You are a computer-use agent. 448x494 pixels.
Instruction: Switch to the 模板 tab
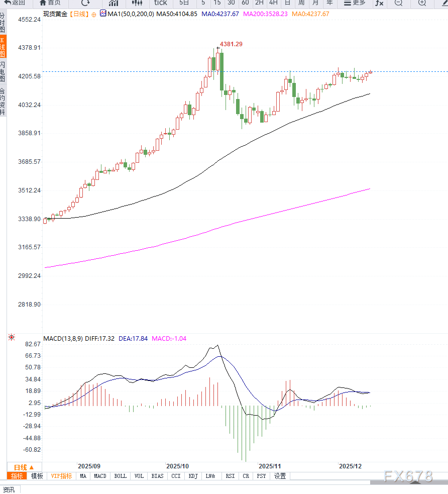tap(37, 476)
